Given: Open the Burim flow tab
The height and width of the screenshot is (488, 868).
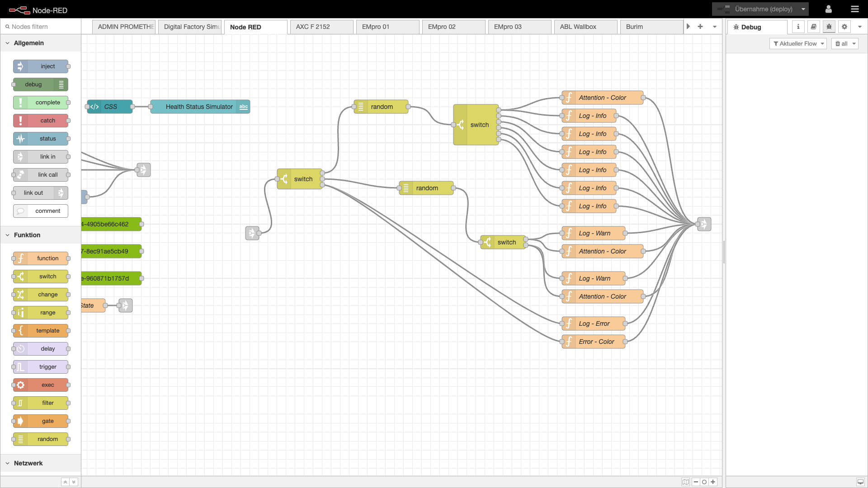Looking at the screenshot, I should (634, 27).
